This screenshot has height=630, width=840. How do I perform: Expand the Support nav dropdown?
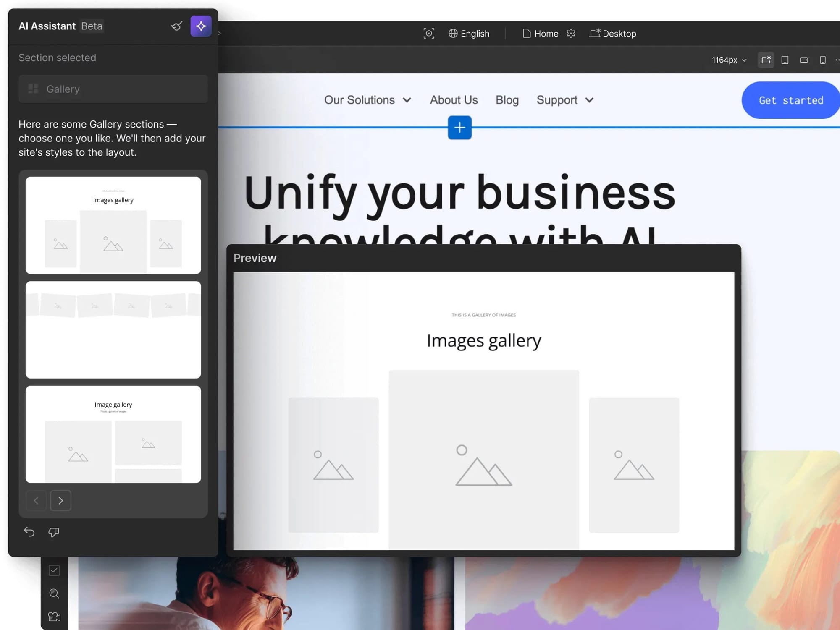(x=565, y=100)
